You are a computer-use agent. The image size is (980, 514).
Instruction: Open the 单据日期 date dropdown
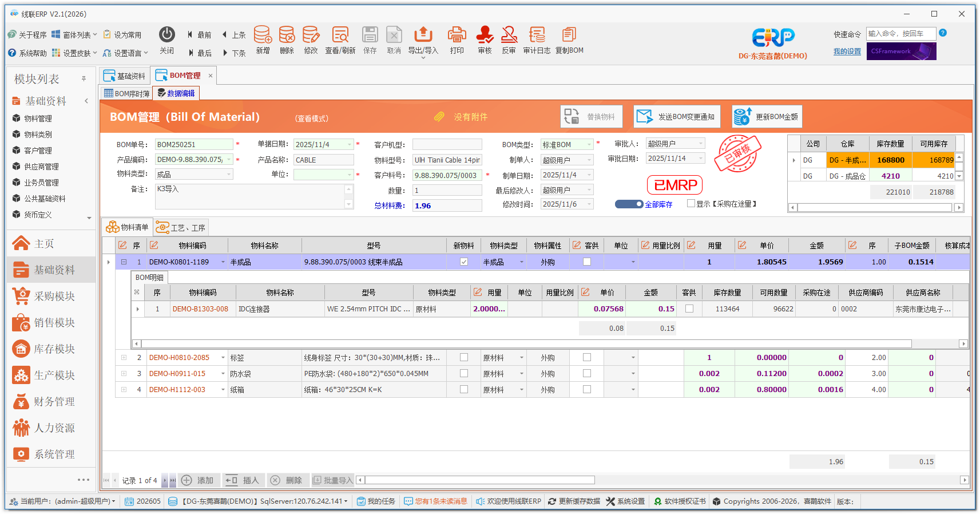coord(349,145)
